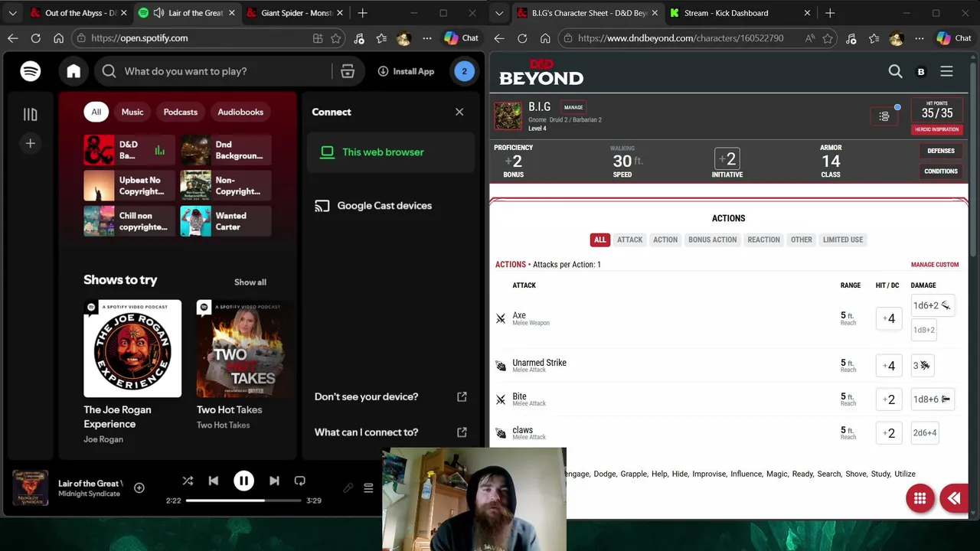The width and height of the screenshot is (980, 551).
Task: Click the Unarmed Strike attack icon
Action: [501, 366]
